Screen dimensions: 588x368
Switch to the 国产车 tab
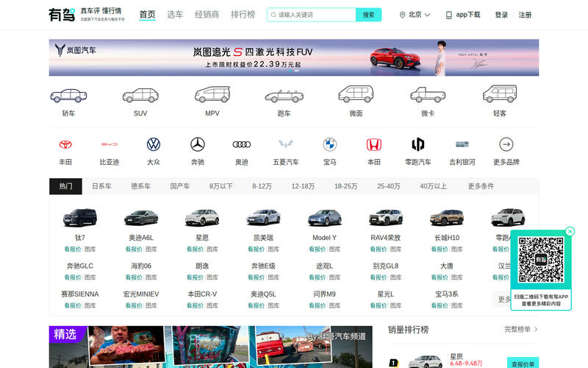click(x=180, y=186)
